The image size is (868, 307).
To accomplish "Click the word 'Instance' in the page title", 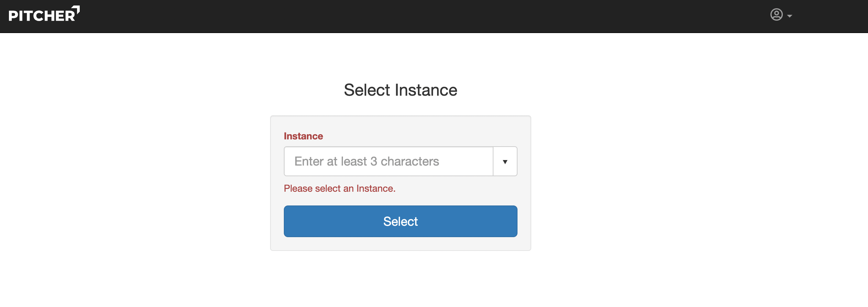I will tap(426, 90).
